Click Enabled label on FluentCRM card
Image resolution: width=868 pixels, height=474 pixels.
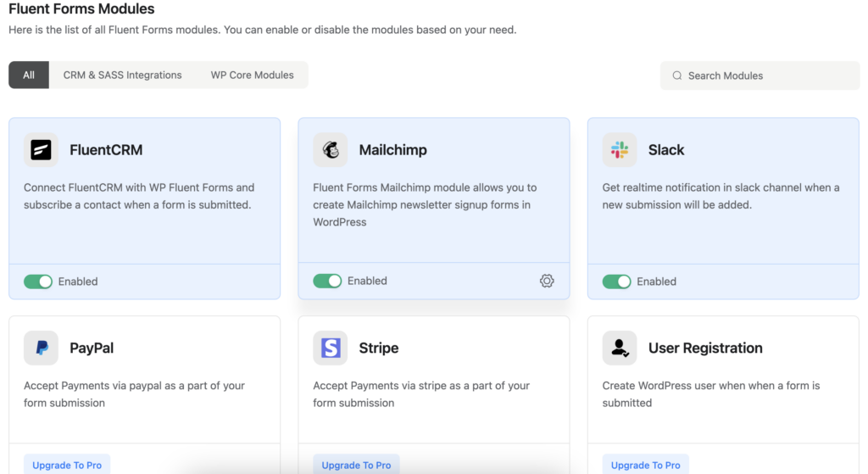(x=78, y=282)
